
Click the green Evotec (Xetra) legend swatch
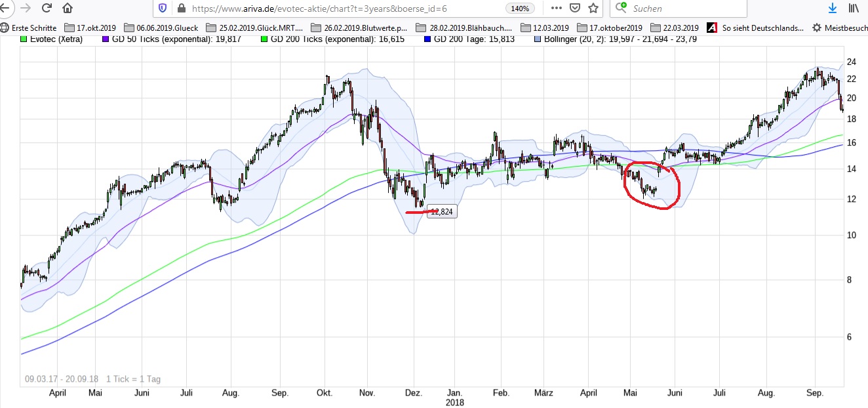pos(24,39)
